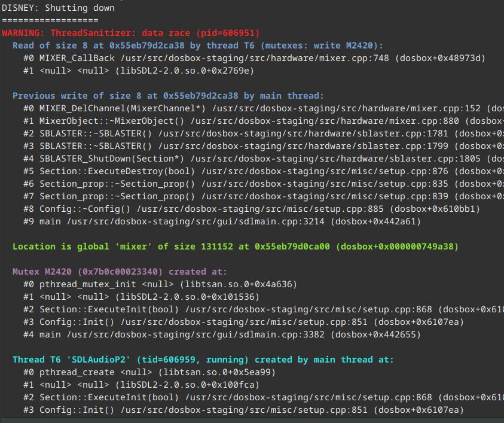Select the Mutex M2420 created at heading
This screenshot has width=504, height=423.
click(120, 271)
